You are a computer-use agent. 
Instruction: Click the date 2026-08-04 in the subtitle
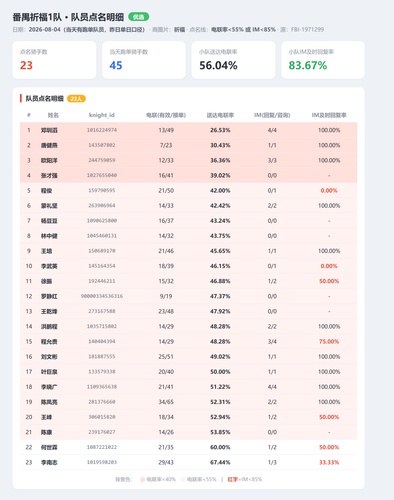coord(45,29)
